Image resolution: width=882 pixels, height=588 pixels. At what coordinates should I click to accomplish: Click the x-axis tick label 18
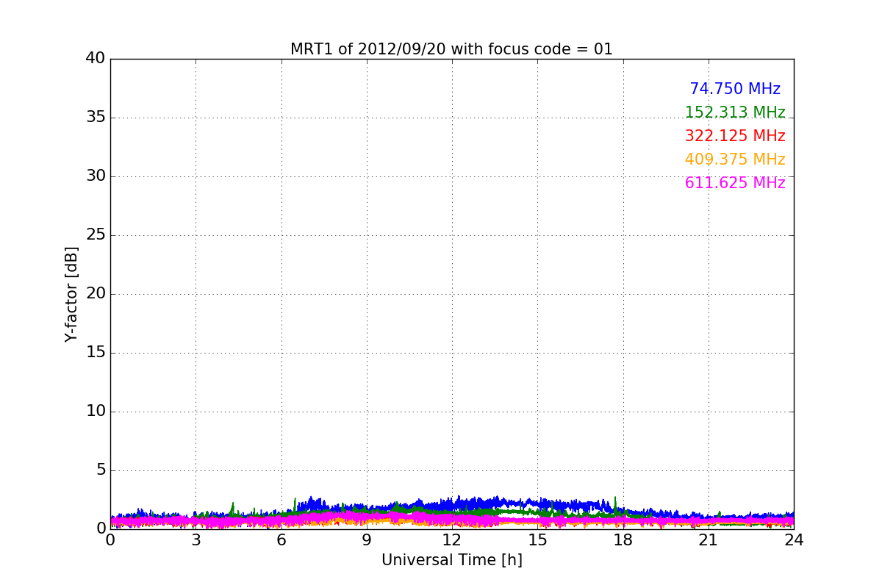pyautogui.click(x=623, y=540)
